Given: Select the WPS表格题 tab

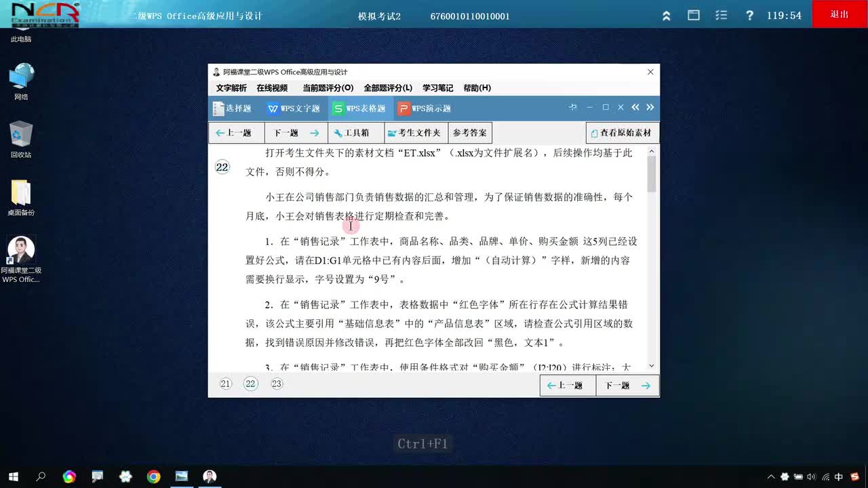Looking at the screenshot, I should tap(359, 108).
